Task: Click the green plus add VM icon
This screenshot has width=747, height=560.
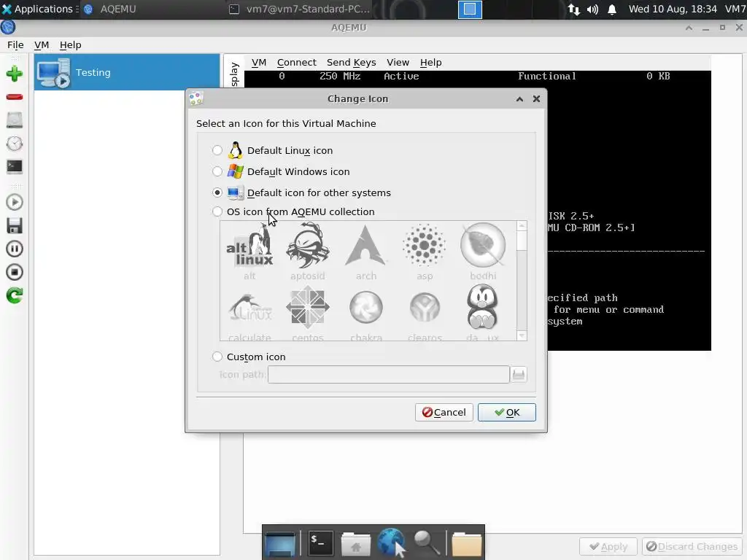Action: pyautogui.click(x=15, y=74)
